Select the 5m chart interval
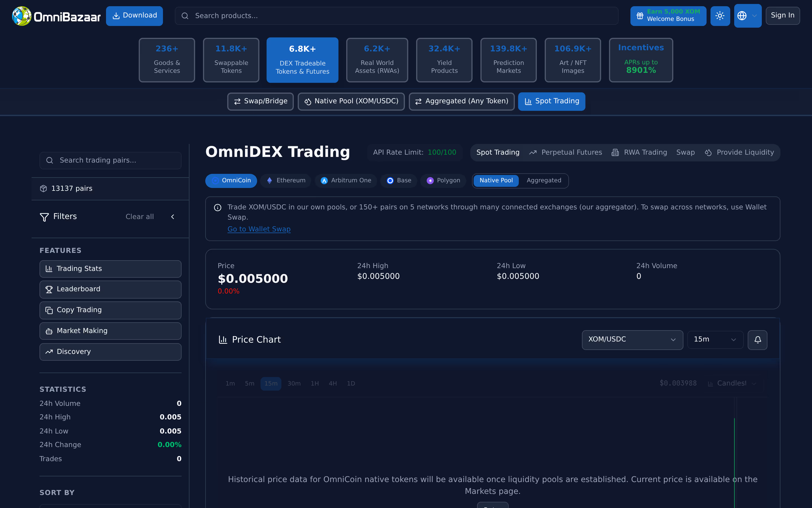This screenshot has height=508, width=812. 250,384
